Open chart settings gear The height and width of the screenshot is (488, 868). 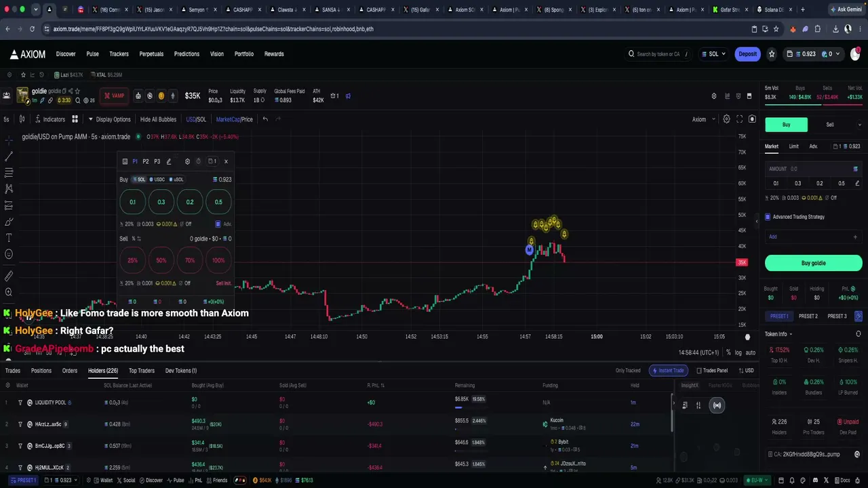click(726, 119)
